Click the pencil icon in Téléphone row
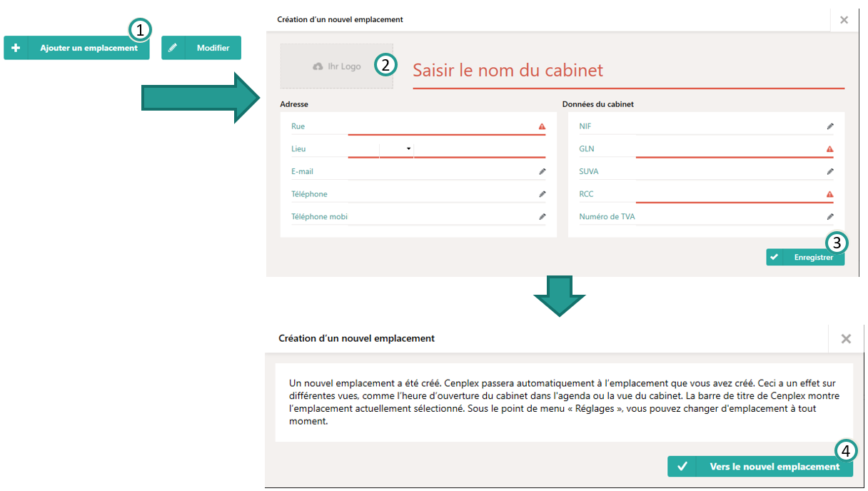Screen dimensions: 868x491 (542, 194)
